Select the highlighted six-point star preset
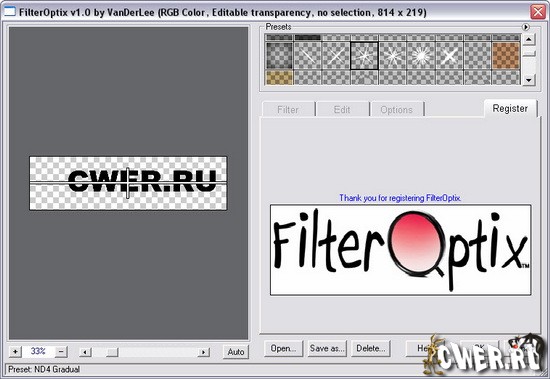Image resolution: width=550 pixels, height=379 pixels. coord(364,56)
